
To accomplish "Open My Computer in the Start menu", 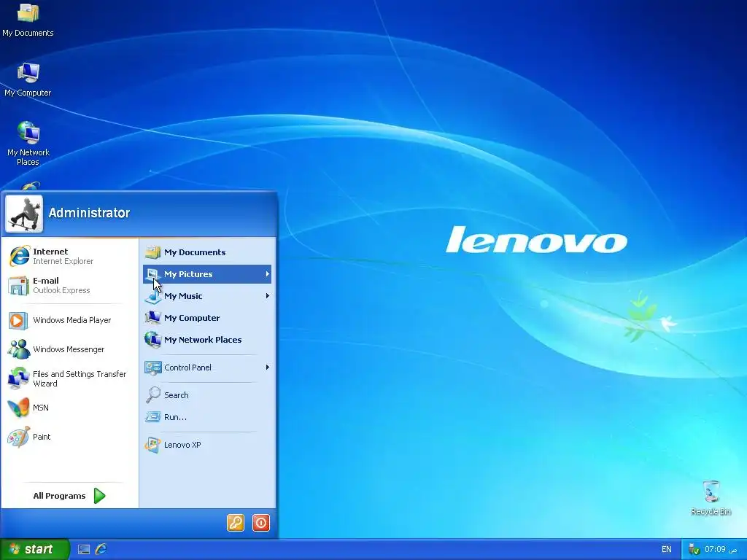I will (207, 318).
